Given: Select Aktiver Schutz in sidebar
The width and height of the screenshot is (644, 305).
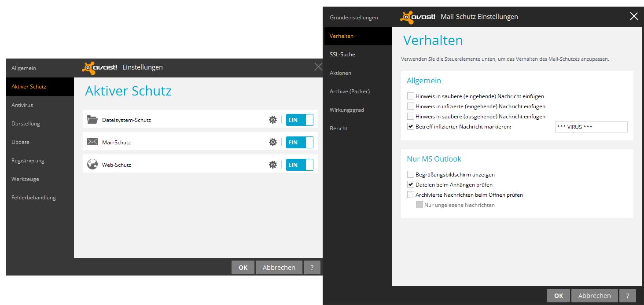Looking at the screenshot, I should (40, 87).
